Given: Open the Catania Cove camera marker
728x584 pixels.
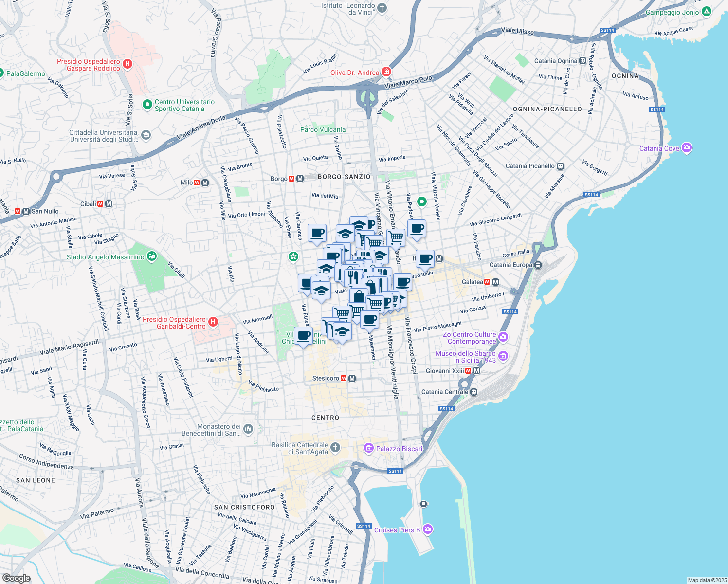Looking at the screenshot, I should (x=687, y=148).
